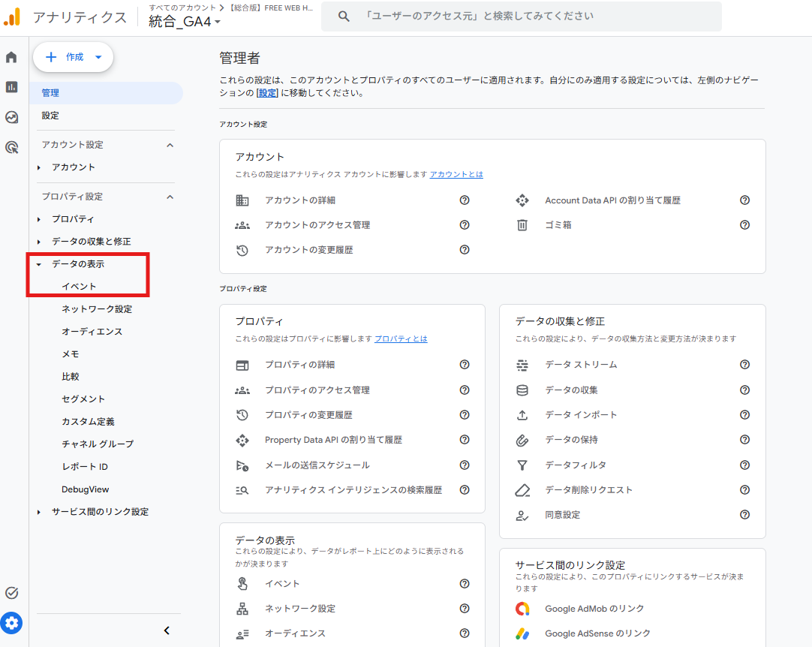Expand the プロパティ tree item arrow
812x647 pixels.
click(39, 219)
